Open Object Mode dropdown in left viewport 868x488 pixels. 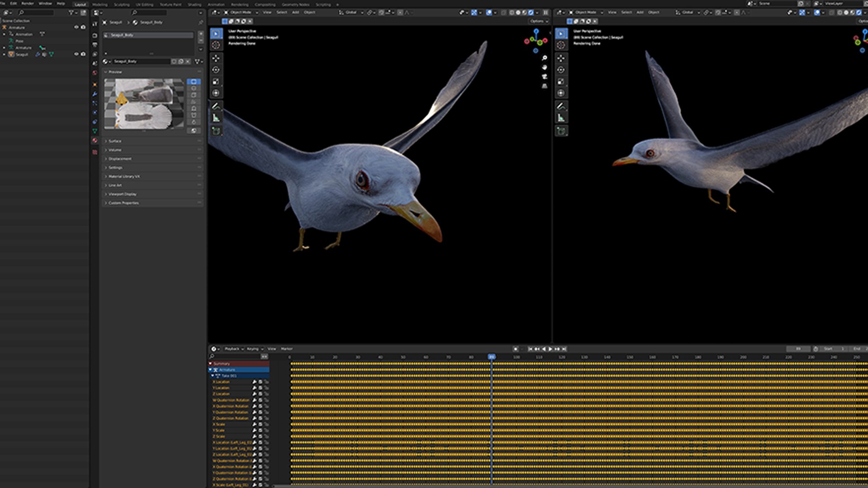241,13
